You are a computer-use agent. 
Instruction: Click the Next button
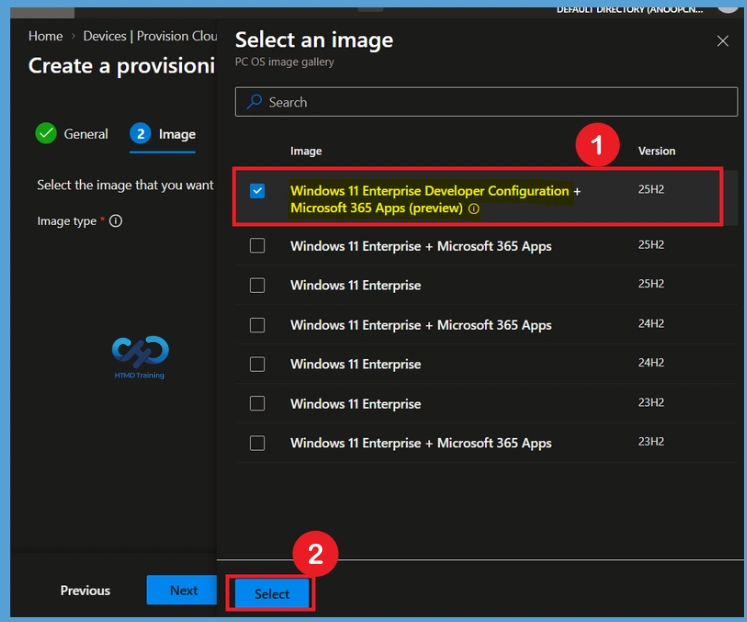182,590
